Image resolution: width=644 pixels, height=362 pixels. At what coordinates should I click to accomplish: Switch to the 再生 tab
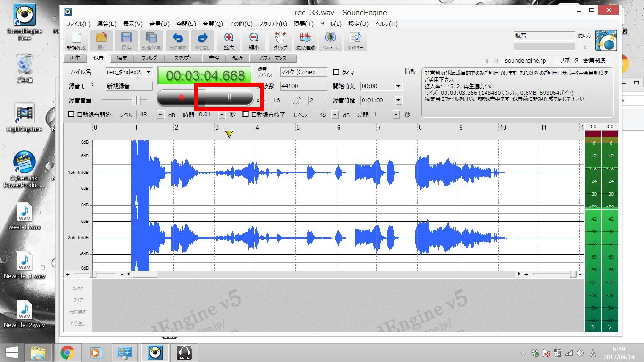(74, 58)
